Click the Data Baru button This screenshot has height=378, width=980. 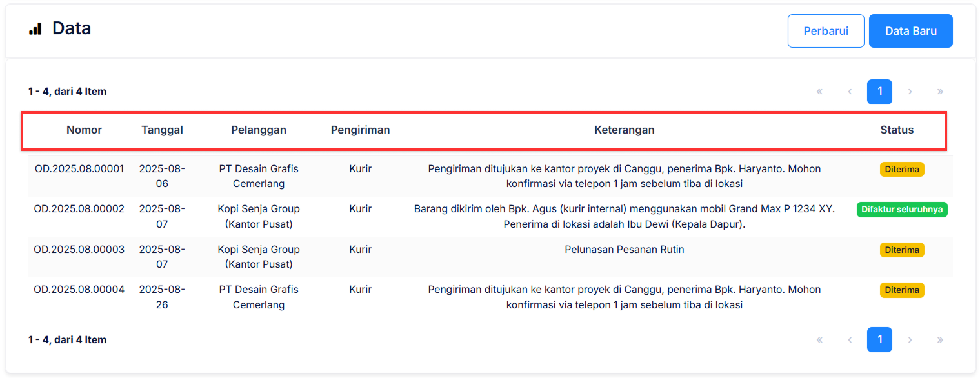tap(910, 30)
